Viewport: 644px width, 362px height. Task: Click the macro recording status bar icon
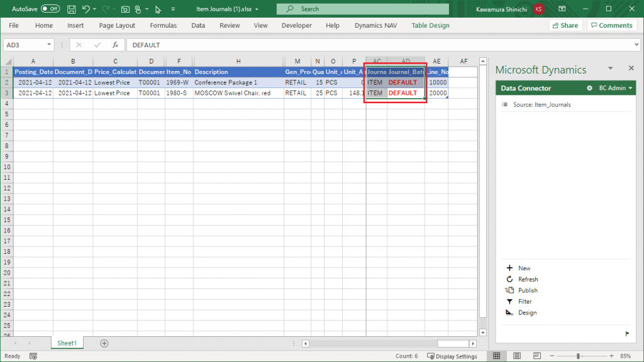pos(33,356)
